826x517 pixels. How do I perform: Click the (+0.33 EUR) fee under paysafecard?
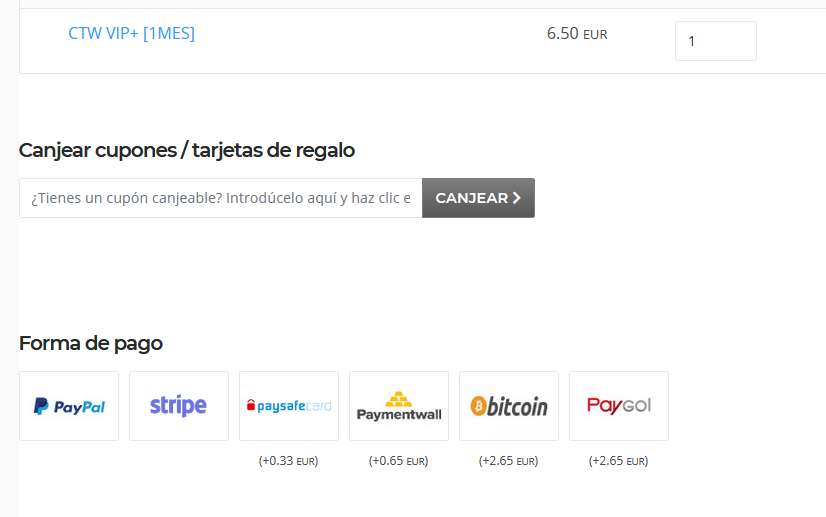click(289, 461)
